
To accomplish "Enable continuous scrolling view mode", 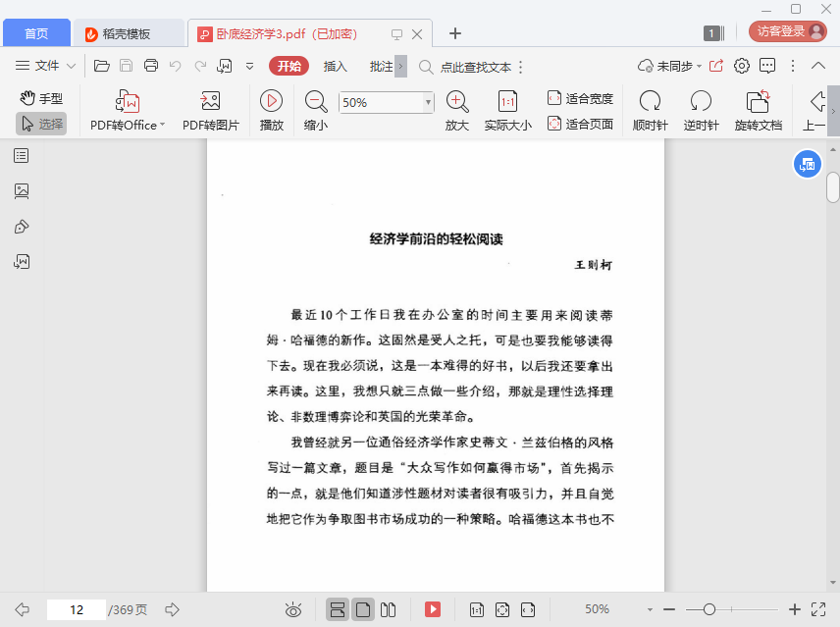I will point(338,609).
